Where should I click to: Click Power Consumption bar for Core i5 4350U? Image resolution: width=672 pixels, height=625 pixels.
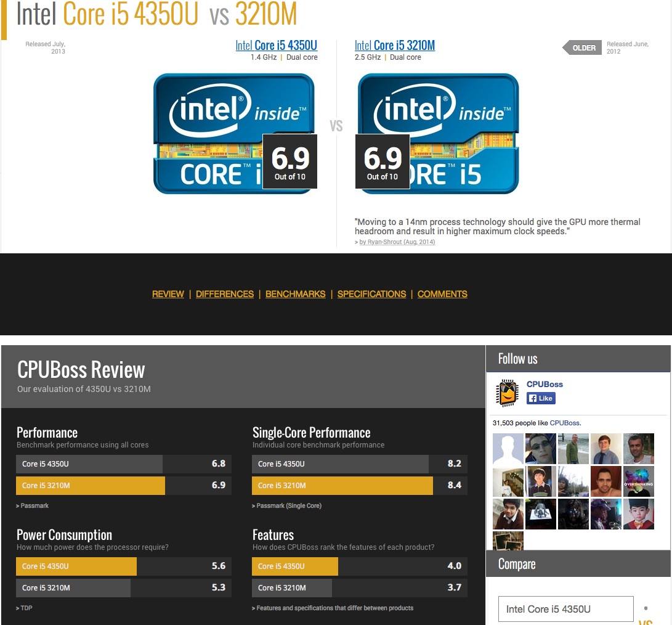click(x=124, y=566)
